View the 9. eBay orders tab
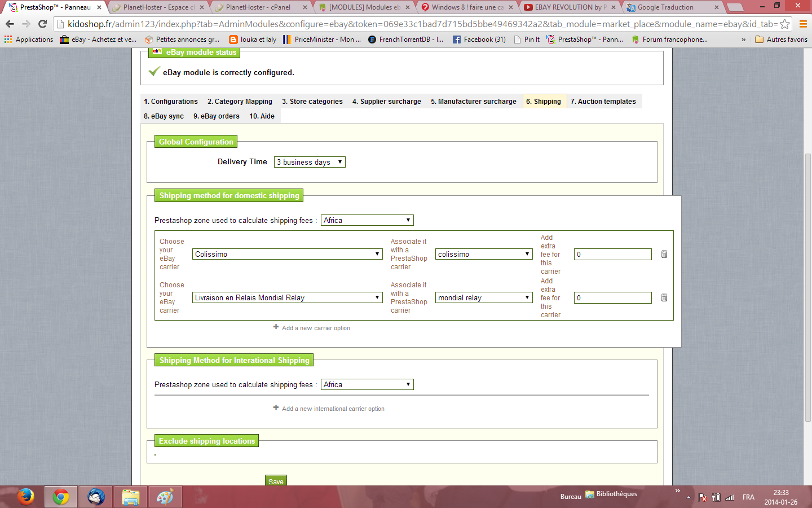Image resolution: width=812 pixels, height=508 pixels. point(217,116)
